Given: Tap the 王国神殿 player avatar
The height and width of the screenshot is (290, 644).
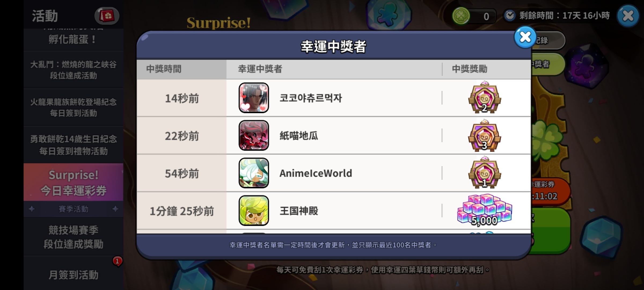Looking at the screenshot, I should pyautogui.click(x=254, y=211).
